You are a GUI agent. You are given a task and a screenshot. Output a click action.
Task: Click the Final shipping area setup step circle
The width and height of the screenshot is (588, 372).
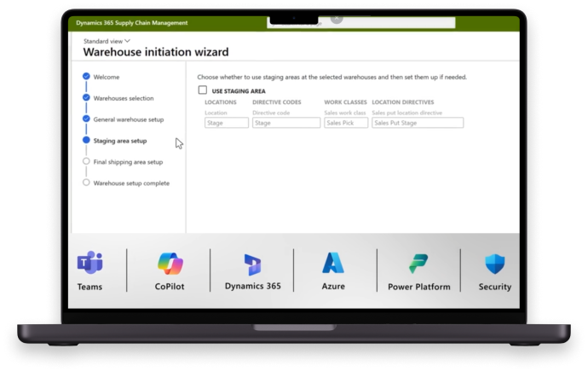tap(86, 161)
